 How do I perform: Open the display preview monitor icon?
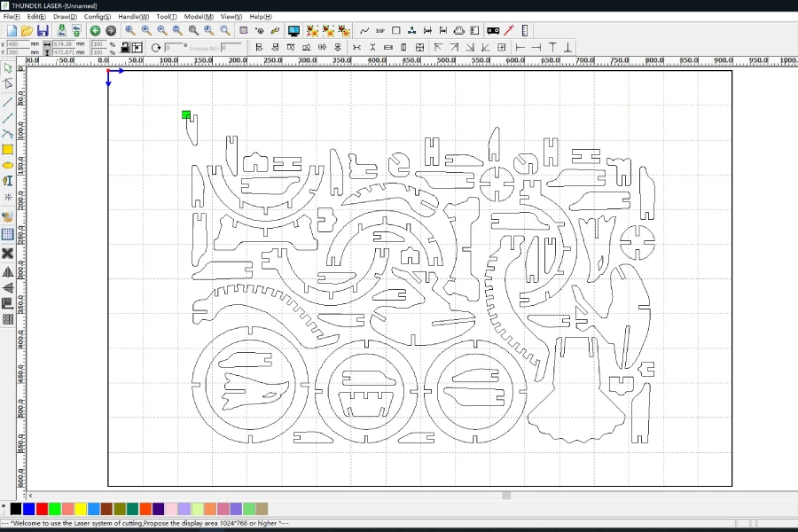[293, 30]
